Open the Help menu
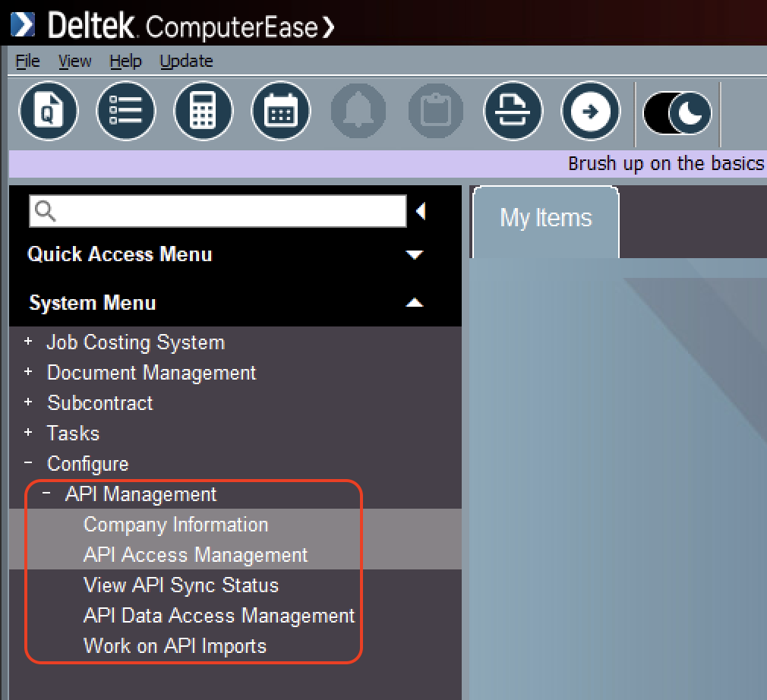This screenshot has height=700, width=767. point(126,61)
